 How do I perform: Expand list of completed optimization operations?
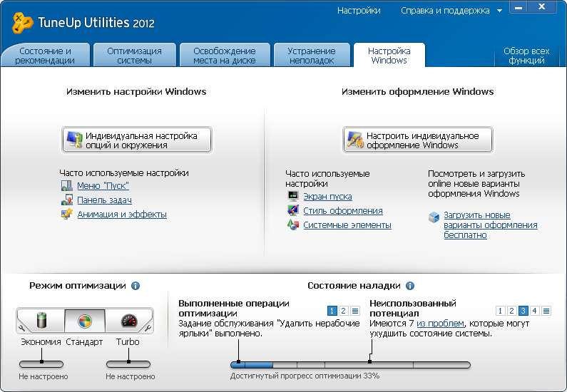click(x=354, y=311)
